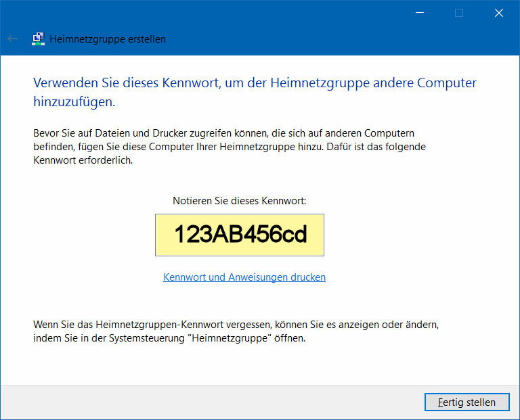
Task: Click the blue heading starting 'Verwenden Sie dieses Kennwort'
Action: click(x=255, y=83)
